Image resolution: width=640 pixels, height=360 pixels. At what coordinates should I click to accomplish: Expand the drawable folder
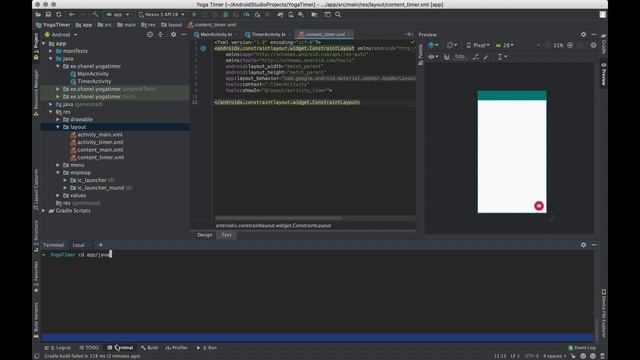(x=58, y=120)
